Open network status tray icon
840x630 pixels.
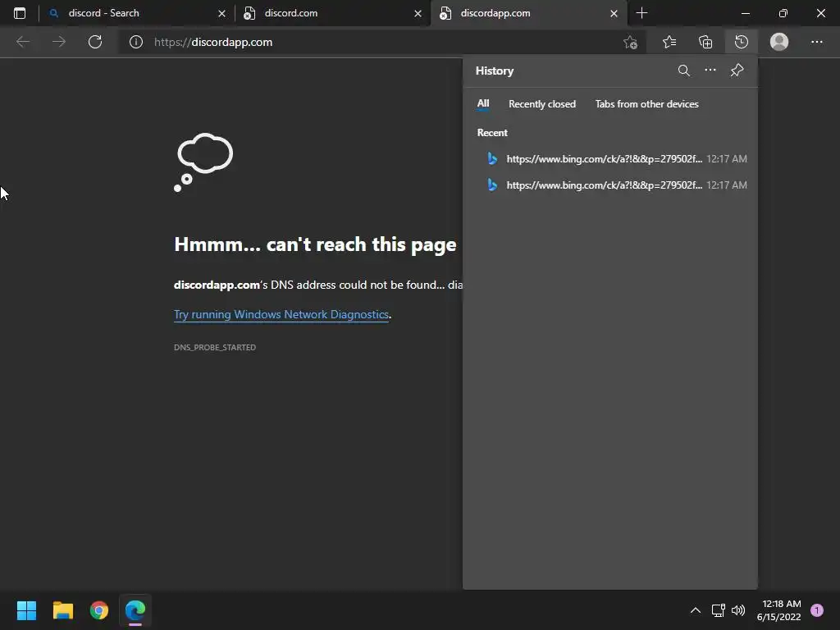[x=718, y=610]
